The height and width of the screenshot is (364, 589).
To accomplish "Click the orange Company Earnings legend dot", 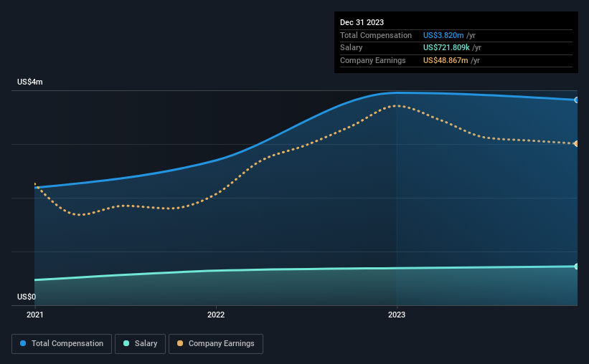I will click(180, 343).
